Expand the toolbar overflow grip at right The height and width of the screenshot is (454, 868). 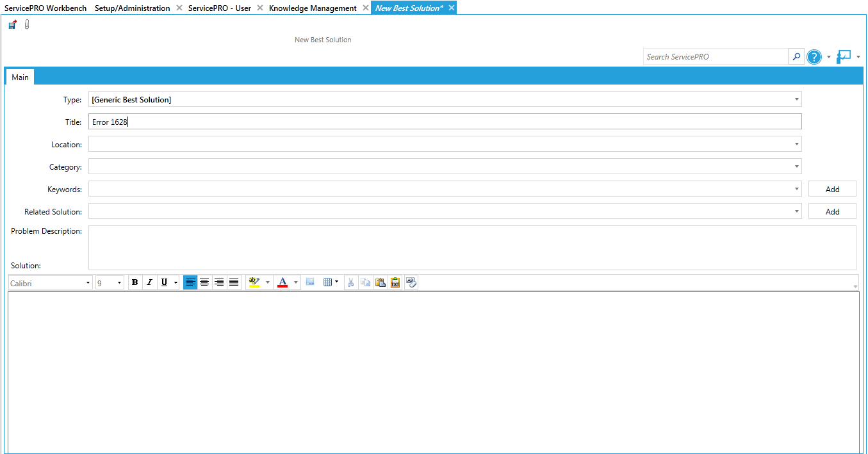[x=855, y=286]
